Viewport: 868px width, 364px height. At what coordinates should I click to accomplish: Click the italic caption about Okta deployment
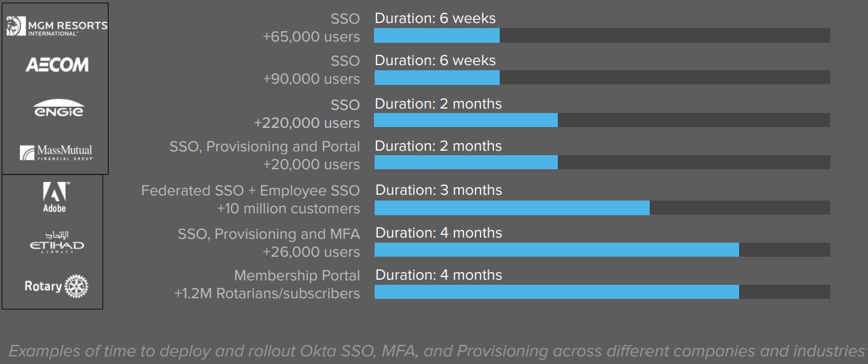pos(437,351)
